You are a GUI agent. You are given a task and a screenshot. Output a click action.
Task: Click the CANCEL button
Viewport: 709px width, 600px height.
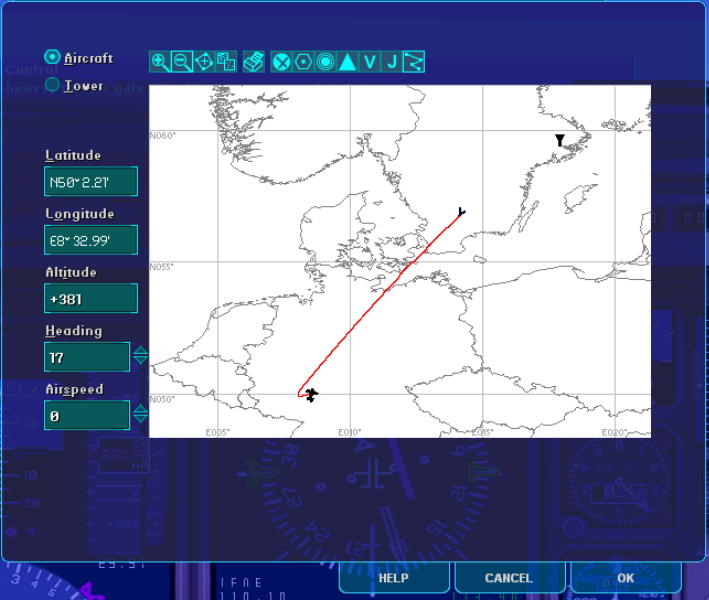509,578
